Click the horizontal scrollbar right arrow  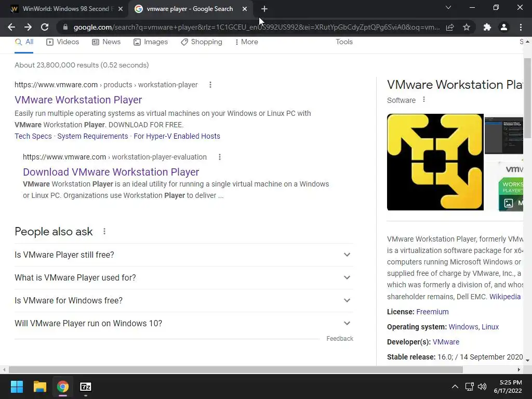[519, 369]
